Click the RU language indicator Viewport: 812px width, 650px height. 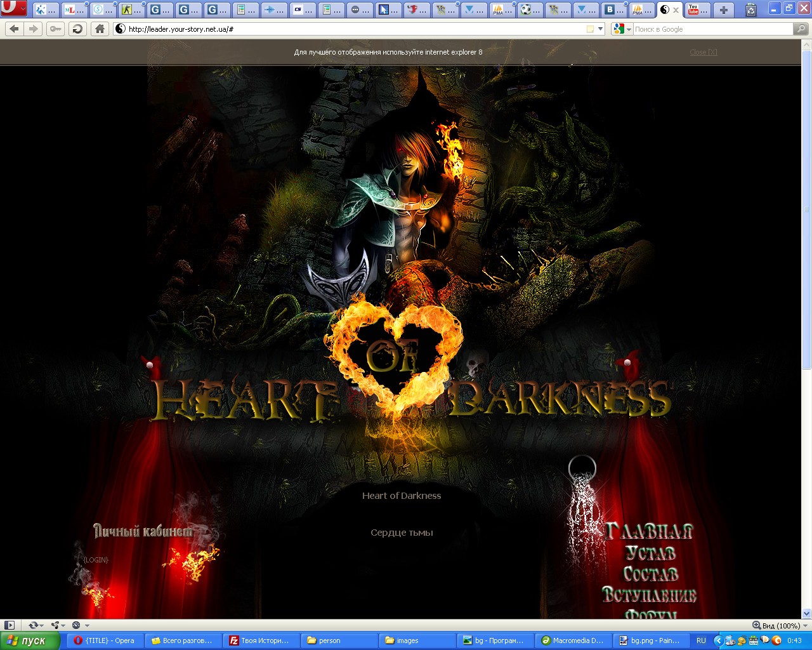point(701,640)
